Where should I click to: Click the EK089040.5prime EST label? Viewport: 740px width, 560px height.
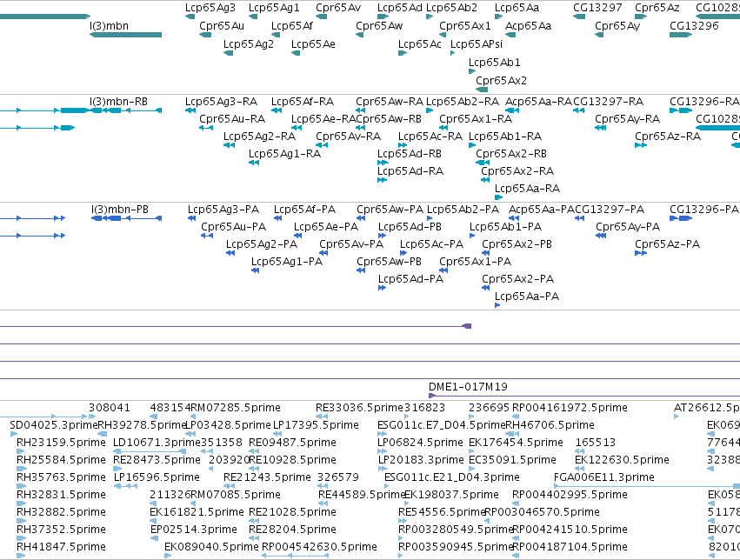(211, 547)
